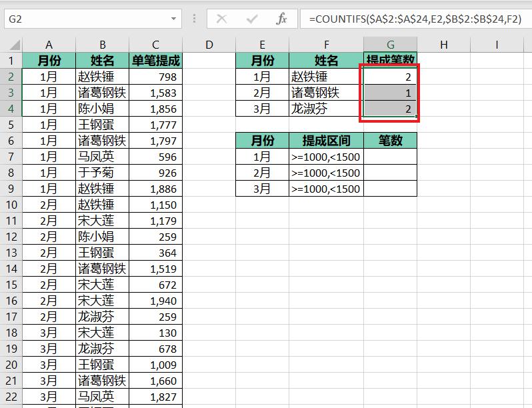Click cell with value 1,519
This screenshot has width=532, height=408.
click(156, 269)
